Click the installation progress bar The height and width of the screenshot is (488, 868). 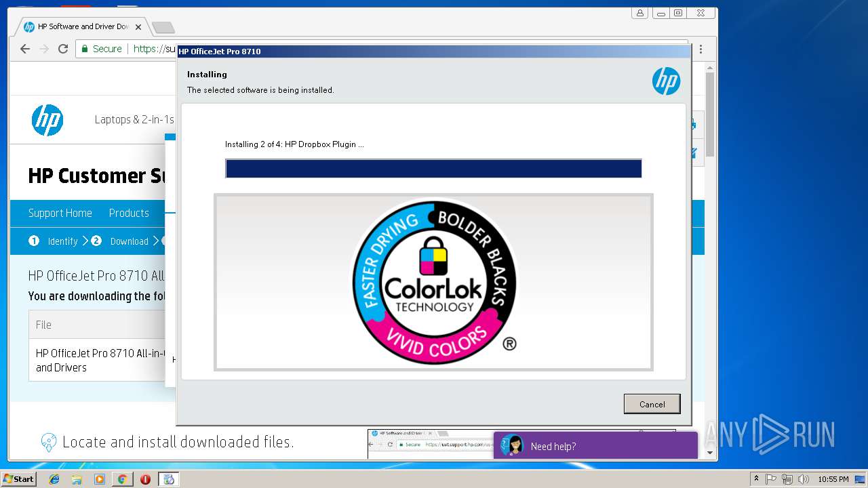point(433,169)
